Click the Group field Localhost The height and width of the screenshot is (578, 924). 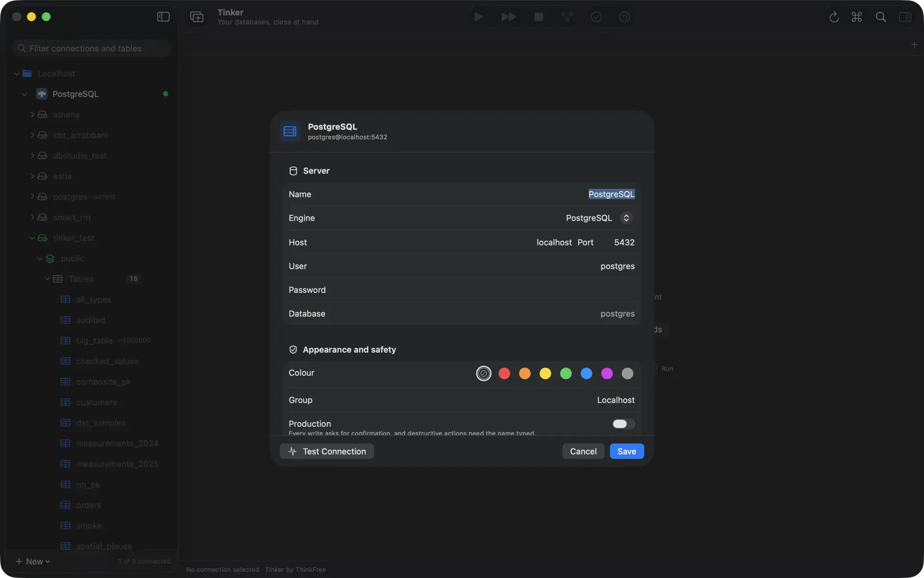[x=616, y=400]
